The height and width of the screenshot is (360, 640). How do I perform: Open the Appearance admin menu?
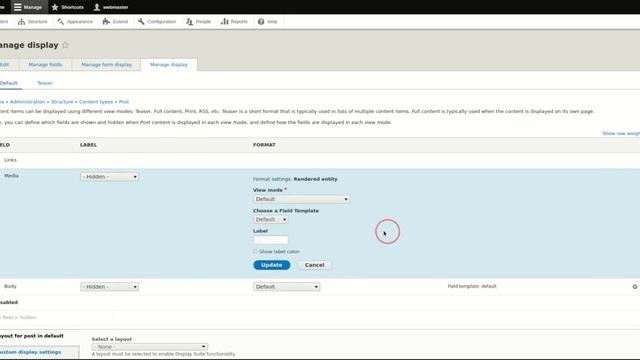[x=75, y=22]
